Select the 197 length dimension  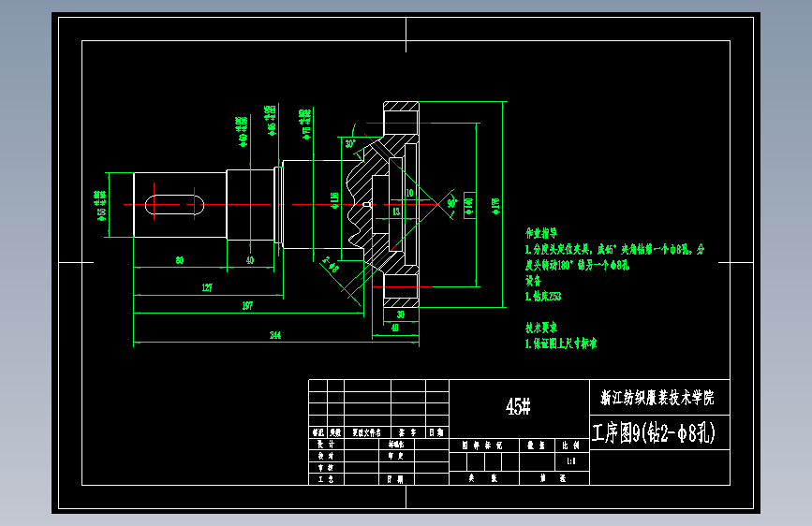click(x=247, y=305)
